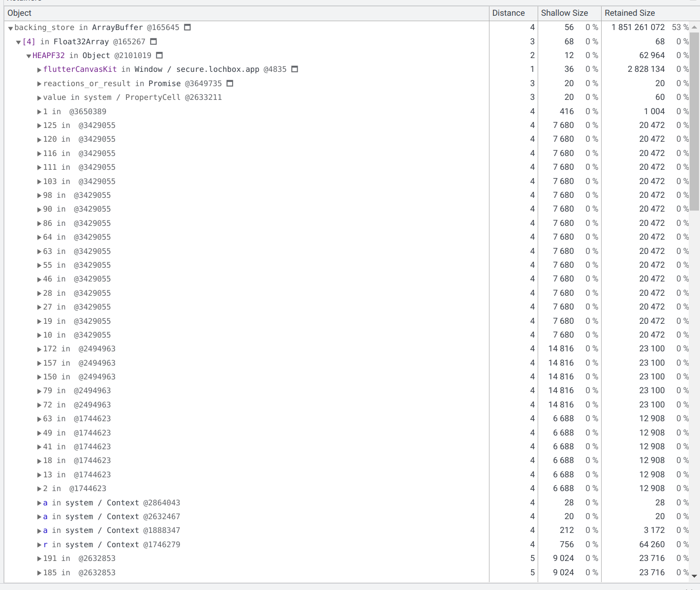Expand the flutterCanvasKit node
The image size is (700, 590).
point(39,69)
